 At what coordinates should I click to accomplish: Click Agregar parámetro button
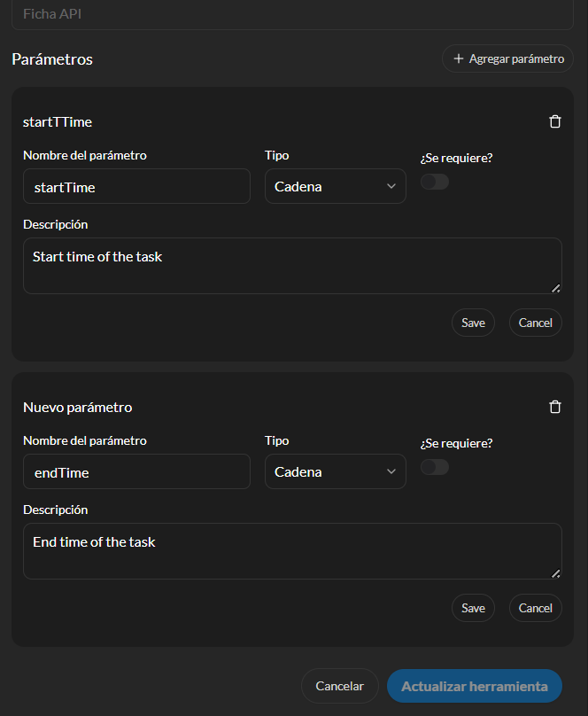pos(507,58)
